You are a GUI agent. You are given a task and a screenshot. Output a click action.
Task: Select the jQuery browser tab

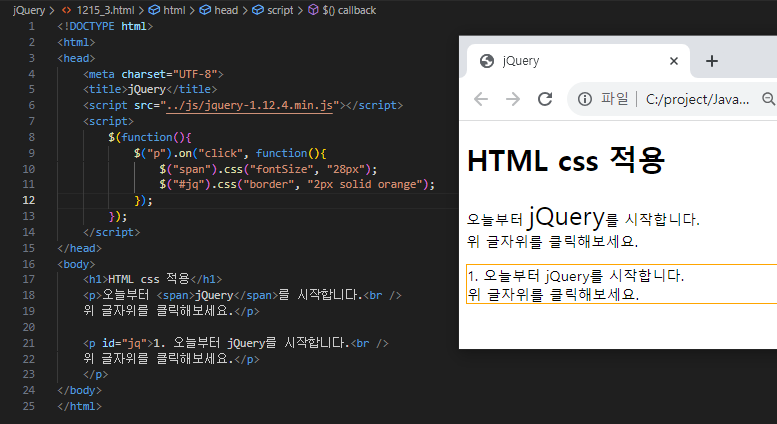pyautogui.click(x=576, y=61)
